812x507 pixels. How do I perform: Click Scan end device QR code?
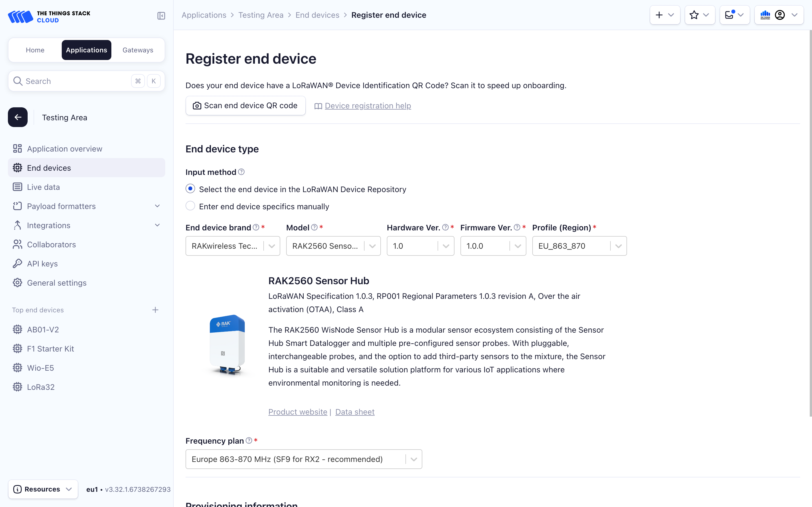pyautogui.click(x=245, y=105)
